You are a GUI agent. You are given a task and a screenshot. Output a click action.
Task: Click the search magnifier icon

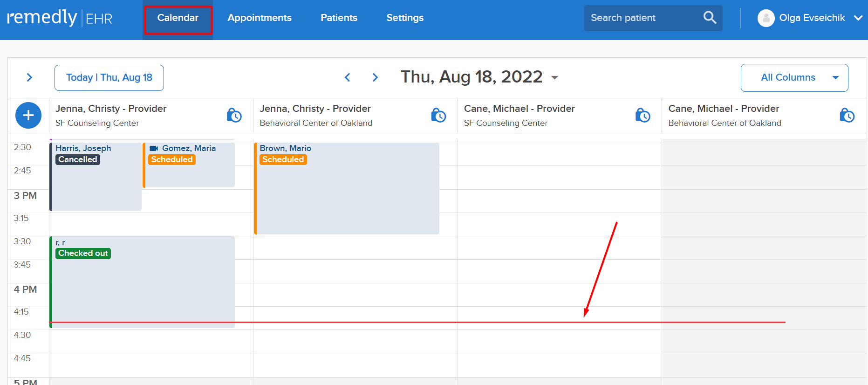[710, 18]
